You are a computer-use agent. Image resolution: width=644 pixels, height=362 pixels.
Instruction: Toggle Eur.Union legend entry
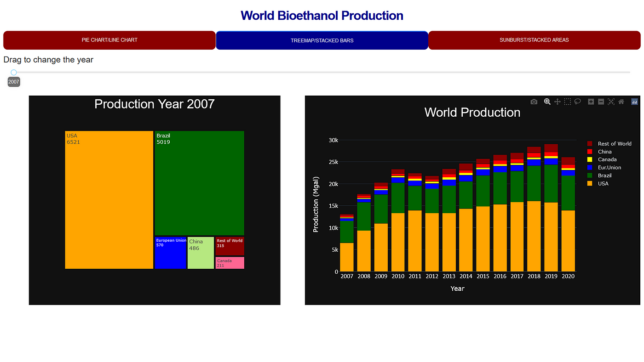(604, 168)
